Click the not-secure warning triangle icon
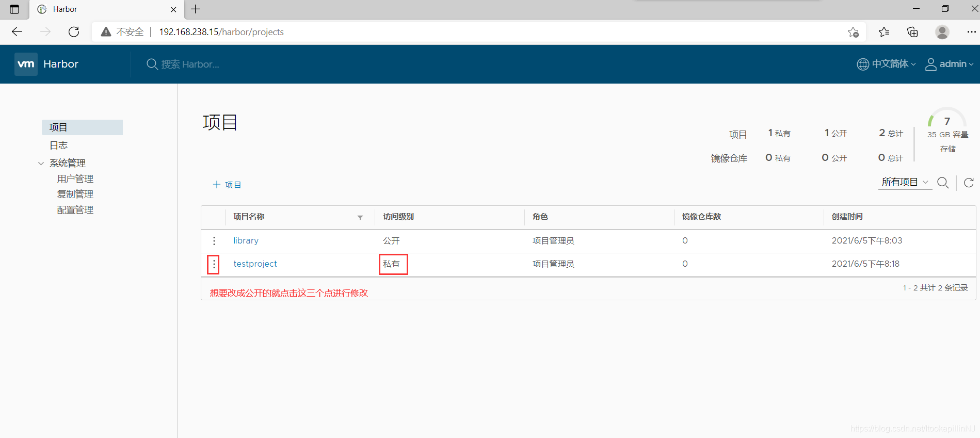The height and width of the screenshot is (438, 980). (x=106, y=32)
